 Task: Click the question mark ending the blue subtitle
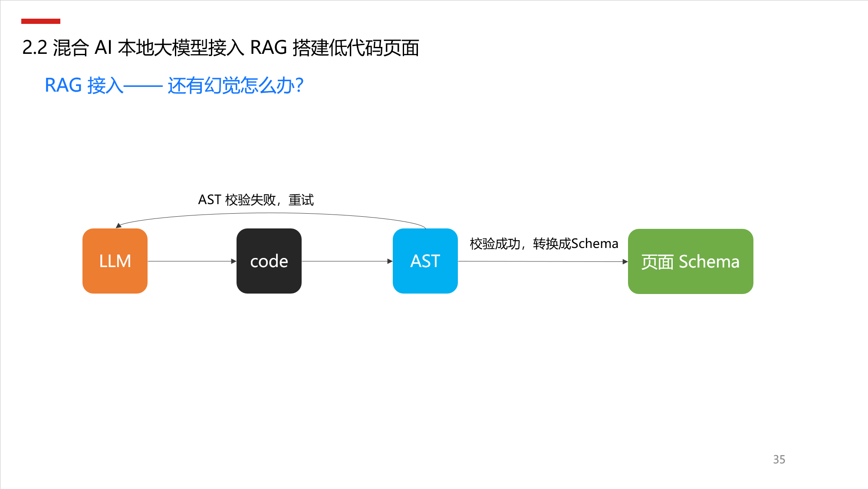tap(299, 86)
